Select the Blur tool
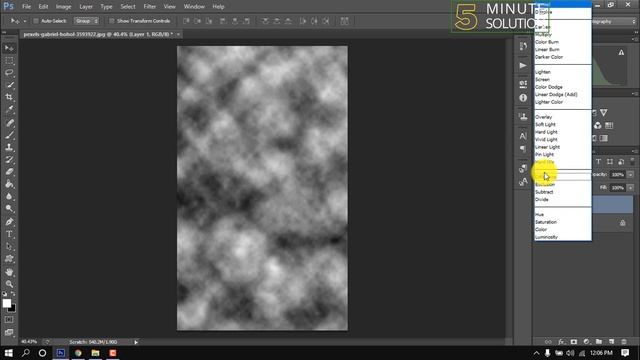The width and height of the screenshot is (640, 360). point(9,196)
